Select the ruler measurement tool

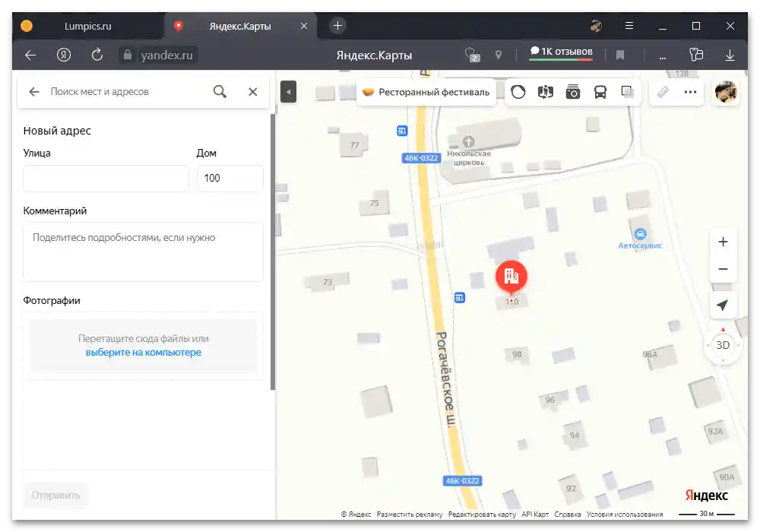(663, 91)
